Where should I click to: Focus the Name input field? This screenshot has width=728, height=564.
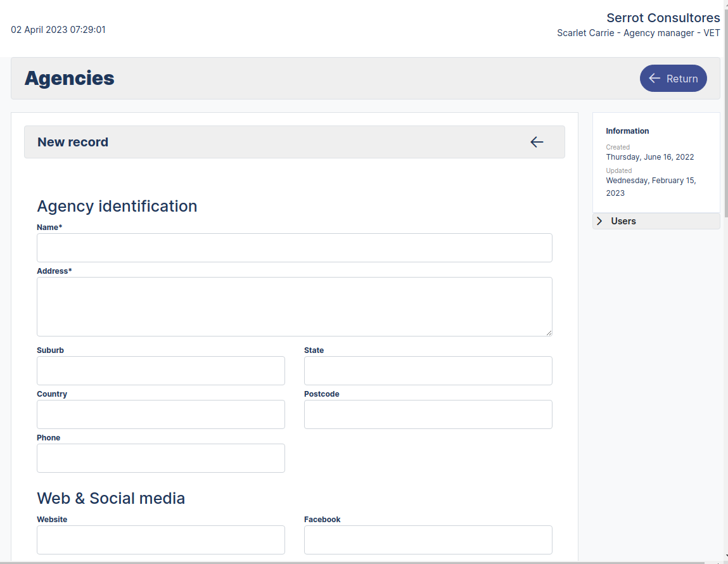point(294,248)
